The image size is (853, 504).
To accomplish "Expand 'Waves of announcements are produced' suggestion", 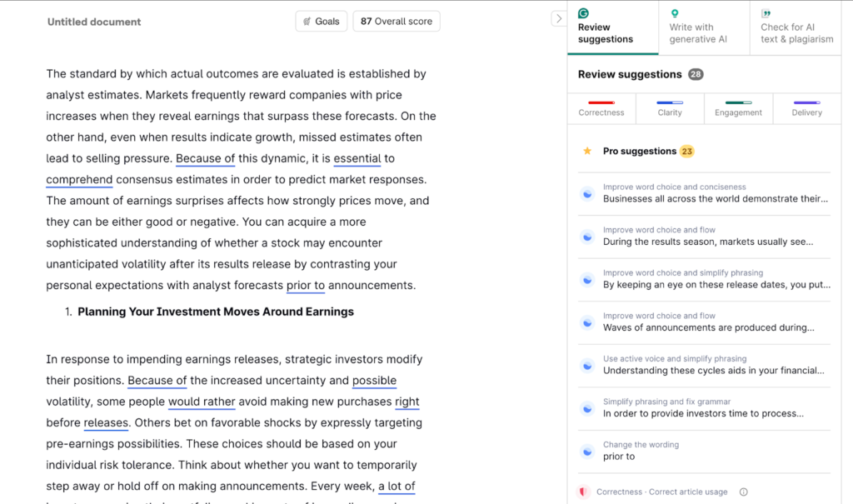I will pyautogui.click(x=707, y=322).
